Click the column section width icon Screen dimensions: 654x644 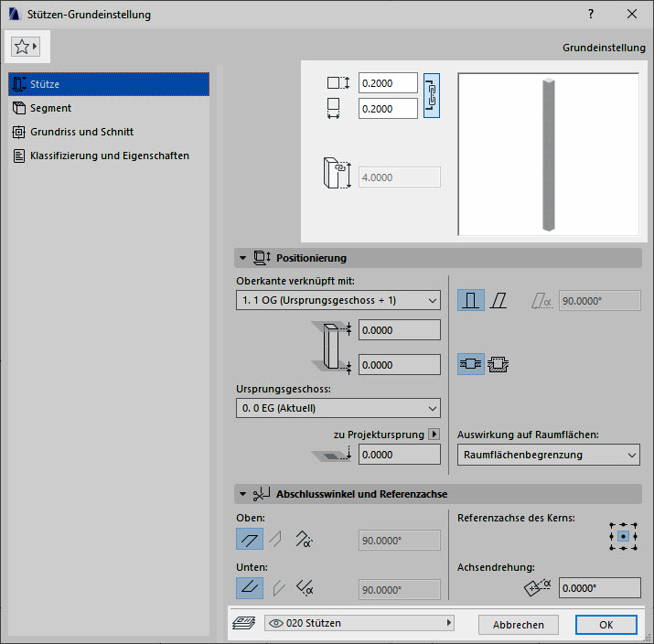[333, 109]
